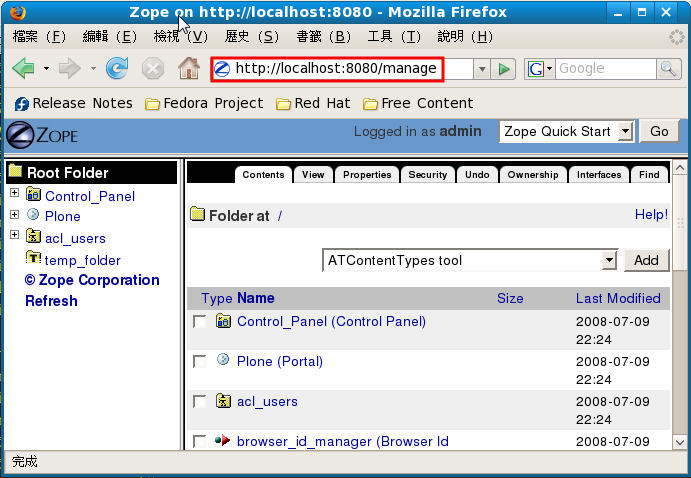Reload the page with the refresh icon
This screenshot has width=691, height=478.
point(117,69)
